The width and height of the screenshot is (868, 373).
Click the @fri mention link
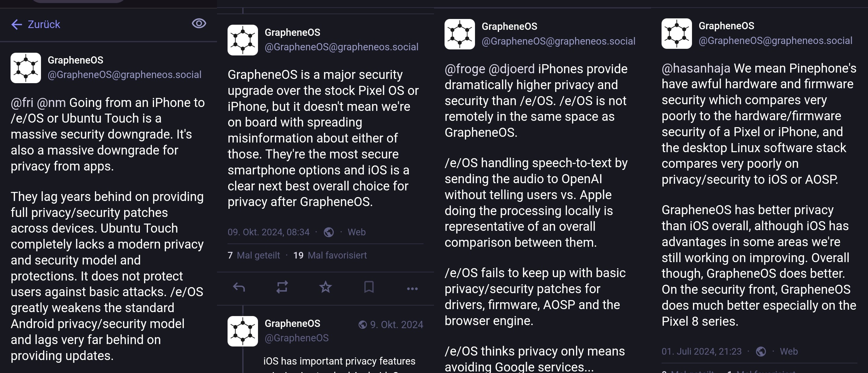[x=22, y=102]
